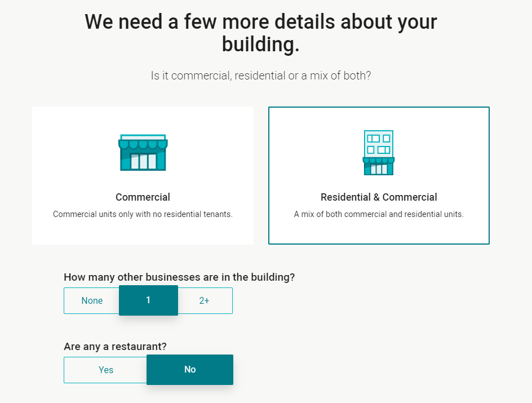Click the "Residential & Commercial" card title
This screenshot has width=532, height=403.
(x=379, y=197)
